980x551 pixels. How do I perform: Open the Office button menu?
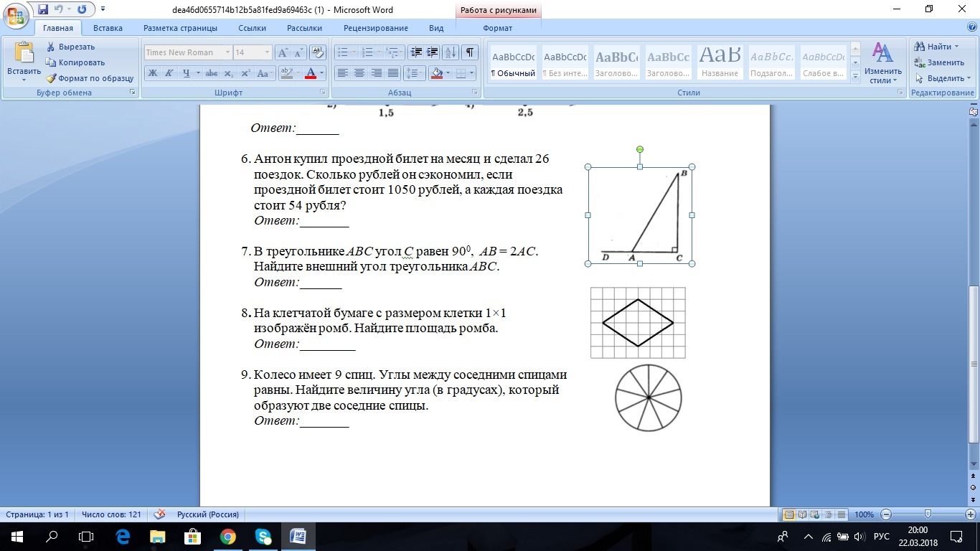(16, 15)
